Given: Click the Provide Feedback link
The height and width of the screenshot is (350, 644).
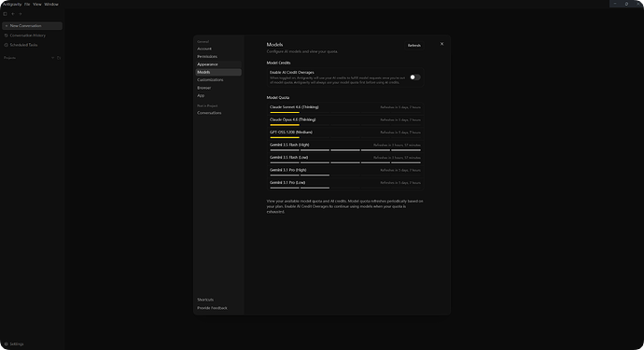Looking at the screenshot, I should point(212,308).
